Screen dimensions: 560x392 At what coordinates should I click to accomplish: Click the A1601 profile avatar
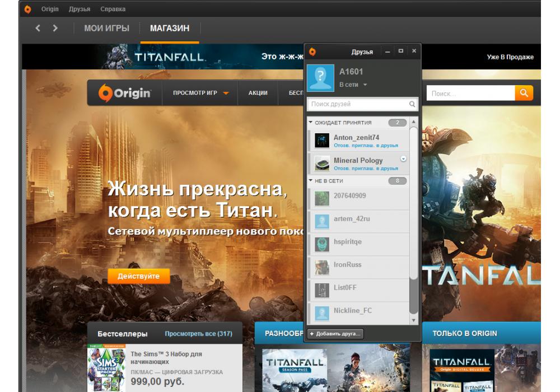pos(320,78)
